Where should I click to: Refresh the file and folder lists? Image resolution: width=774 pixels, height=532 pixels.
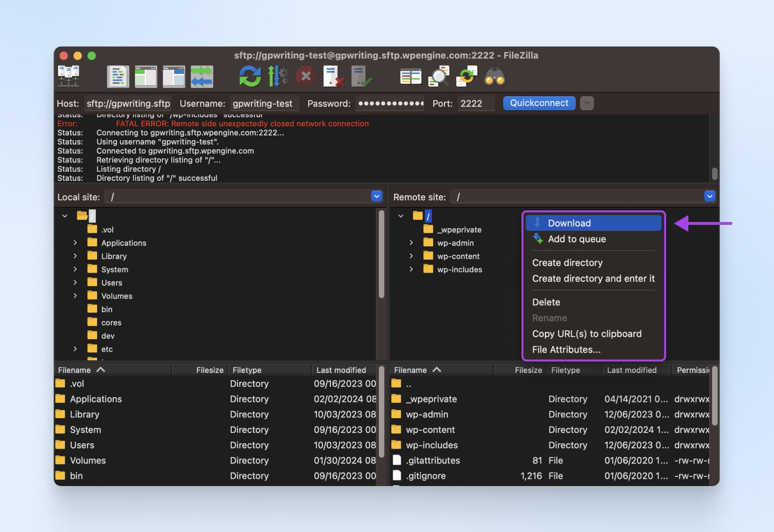pyautogui.click(x=250, y=76)
